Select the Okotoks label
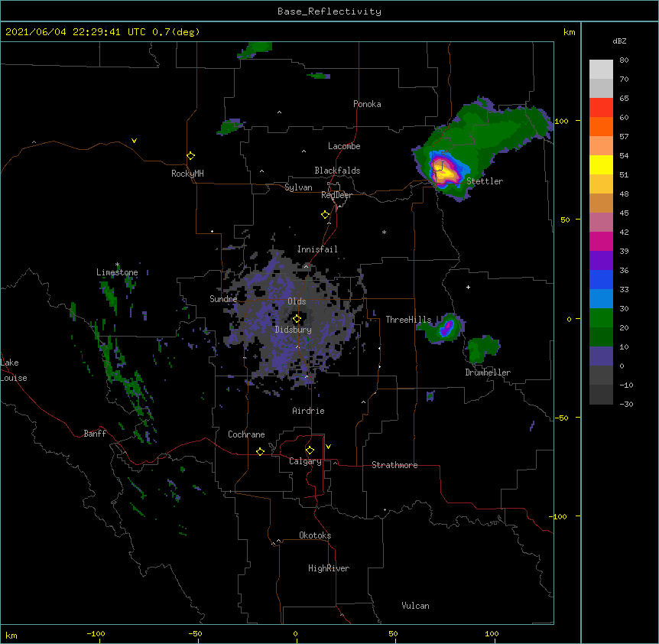This screenshot has height=644, width=659. [x=315, y=535]
